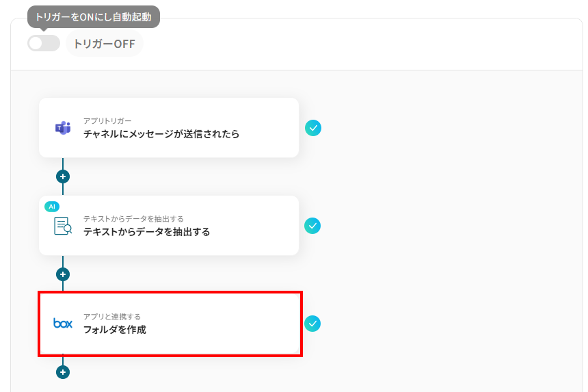Click the Microsoft Teams icon

(x=63, y=128)
